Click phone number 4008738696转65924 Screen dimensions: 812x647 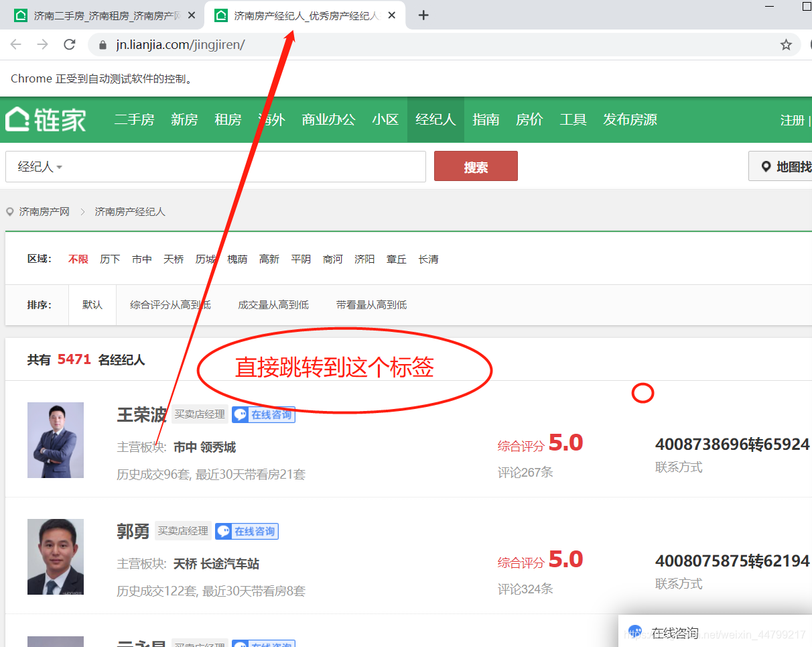[x=732, y=444]
